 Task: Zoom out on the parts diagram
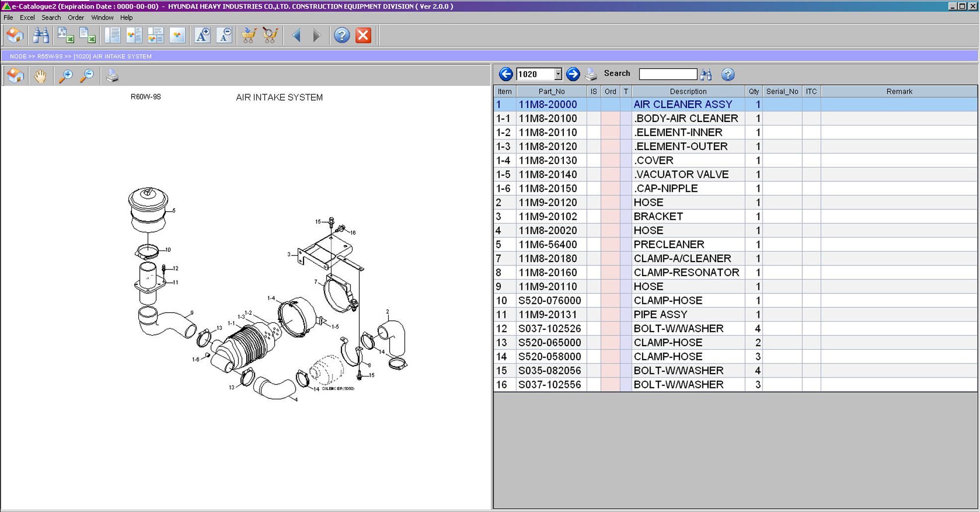[87, 76]
